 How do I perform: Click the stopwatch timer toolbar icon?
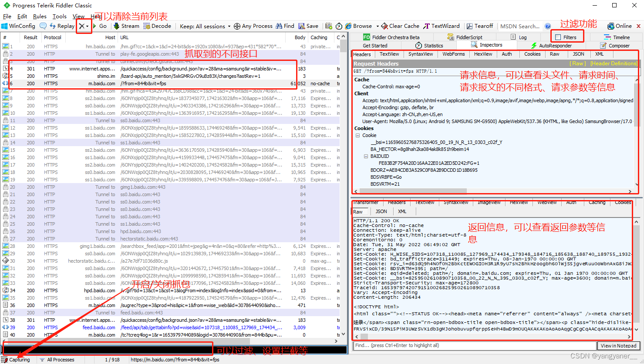click(x=339, y=26)
